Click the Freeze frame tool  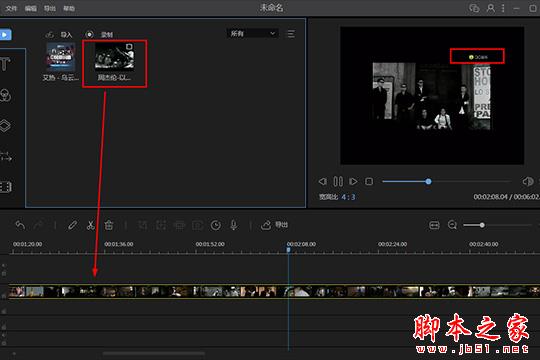click(197, 225)
